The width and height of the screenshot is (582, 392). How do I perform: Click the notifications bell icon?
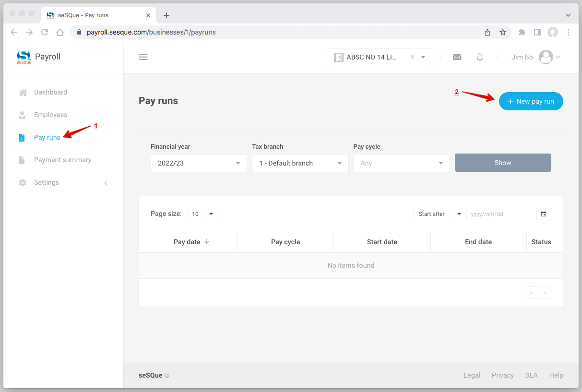pos(480,57)
